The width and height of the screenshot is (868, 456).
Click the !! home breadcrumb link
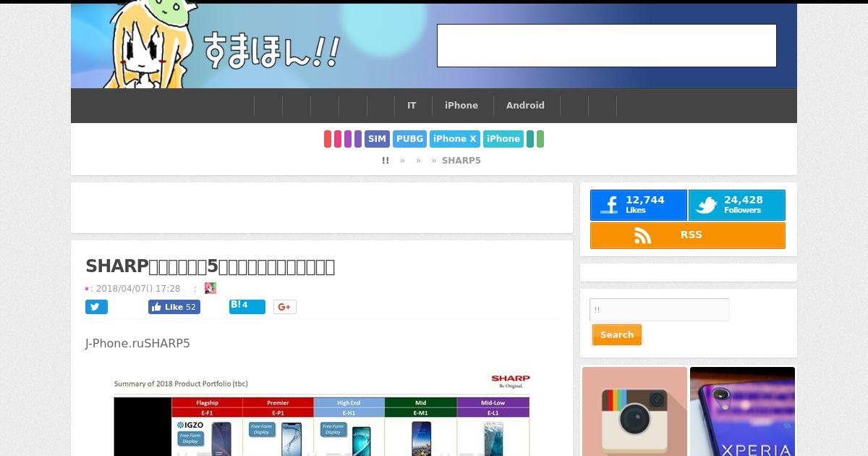pyautogui.click(x=386, y=161)
